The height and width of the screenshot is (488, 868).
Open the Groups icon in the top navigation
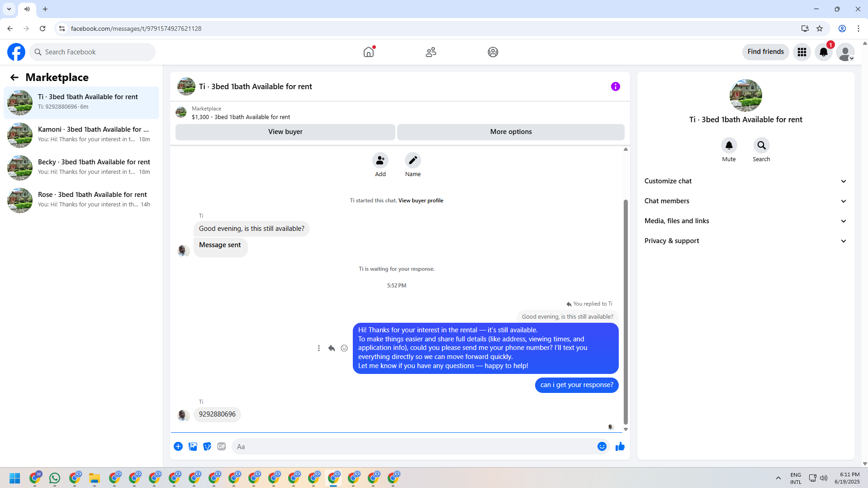[x=493, y=52]
